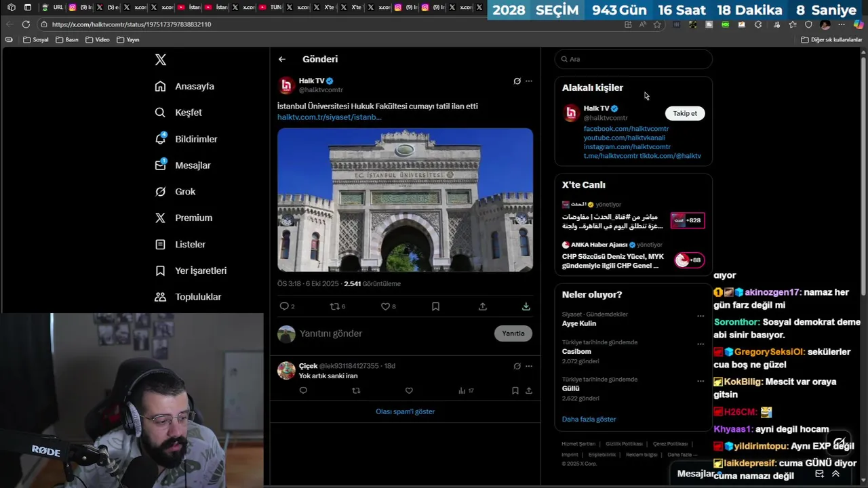Click Grok icon on Halk TV post
Image resolution: width=868 pixels, height=488 pixels.
point(517,81)
